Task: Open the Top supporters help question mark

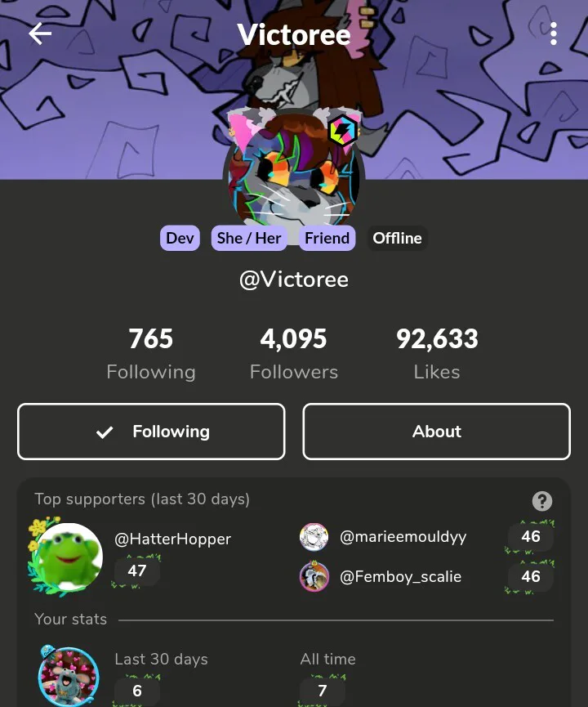Action: pos(542,501)
